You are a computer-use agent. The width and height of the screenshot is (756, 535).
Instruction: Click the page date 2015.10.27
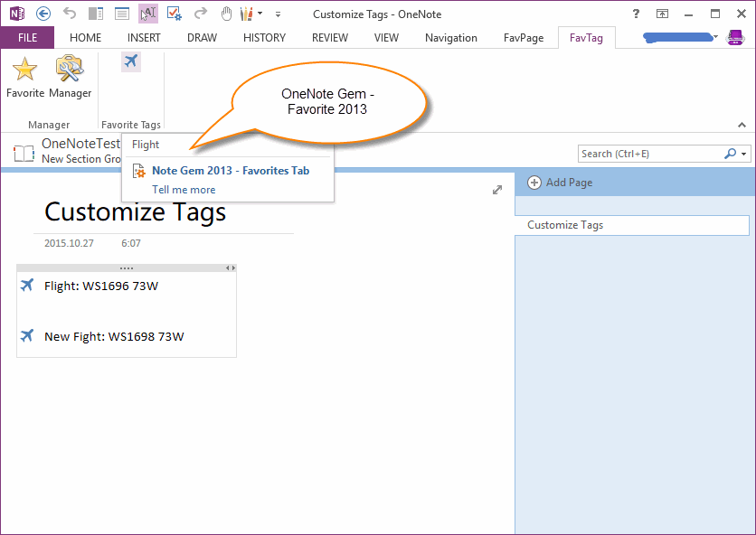69,243
